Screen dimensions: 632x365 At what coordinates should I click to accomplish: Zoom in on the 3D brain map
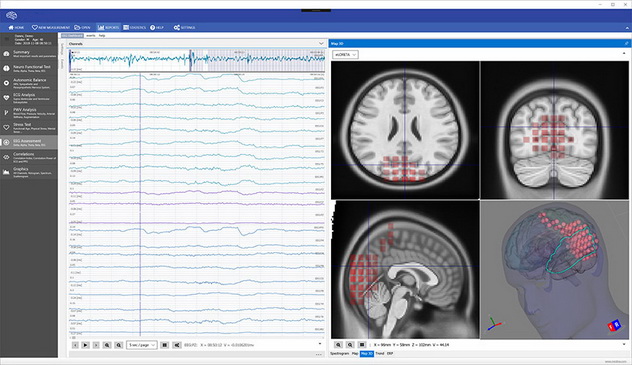338,345
